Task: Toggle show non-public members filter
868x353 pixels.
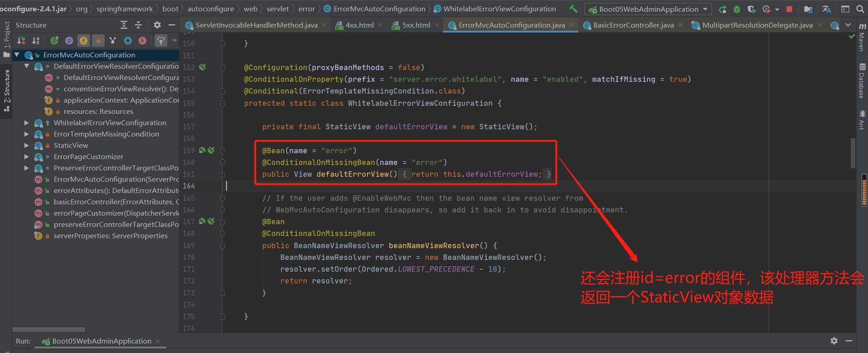Action: tap(98, 41)
